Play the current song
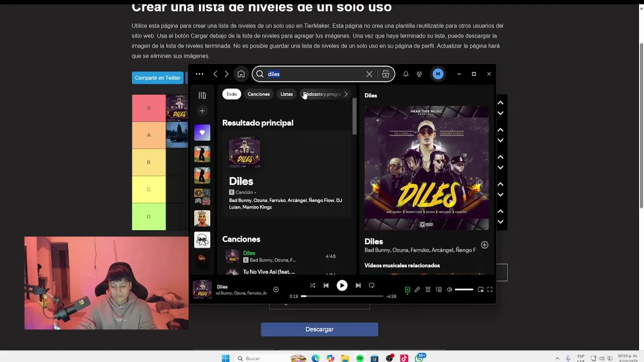The image size is (644, 362). [x=342, y=286]
